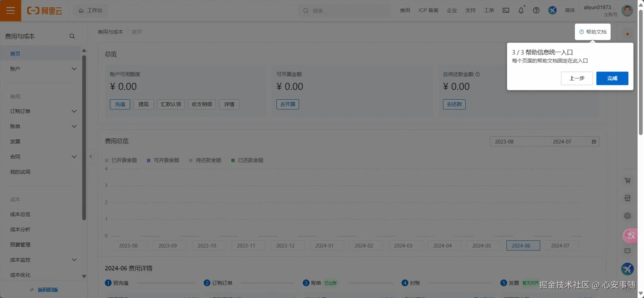Collapse the sidebar with arrow handle
The width and height of the screenshot is (644, 298).
(x=91, y=156)
